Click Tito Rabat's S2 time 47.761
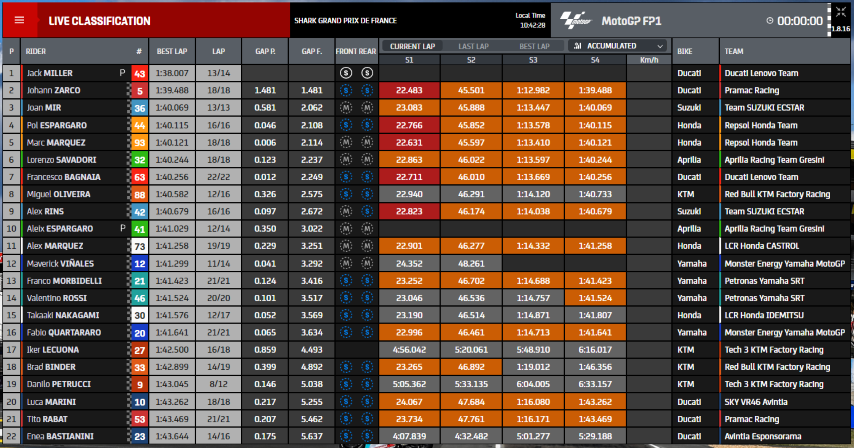This screenshot has width=854, height=448. pos(471,419)
